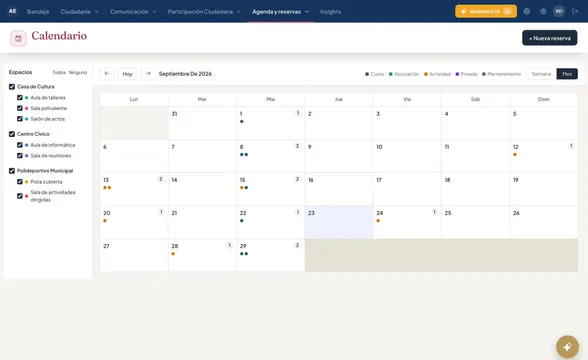Click the Septiembre De 2026 month label
Image resolution: width=588 pixels, height=360 pixels.
tap(185, 74)
